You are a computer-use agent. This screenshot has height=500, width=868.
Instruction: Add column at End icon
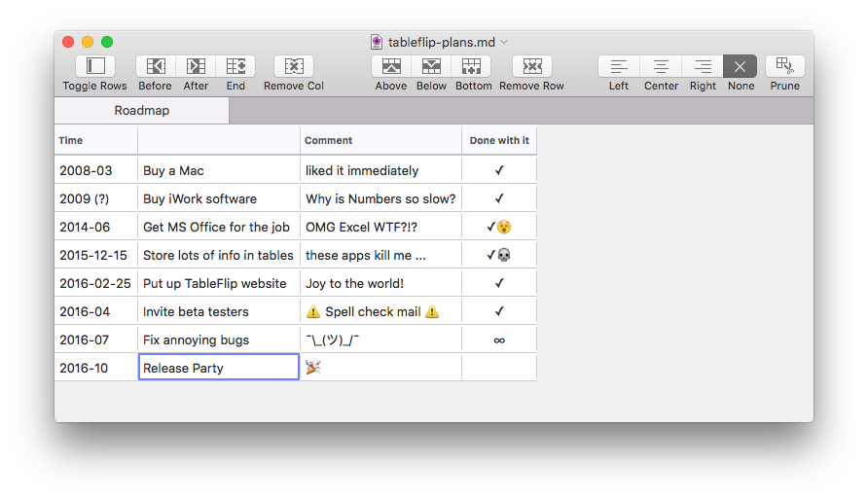tap(235, 66)
